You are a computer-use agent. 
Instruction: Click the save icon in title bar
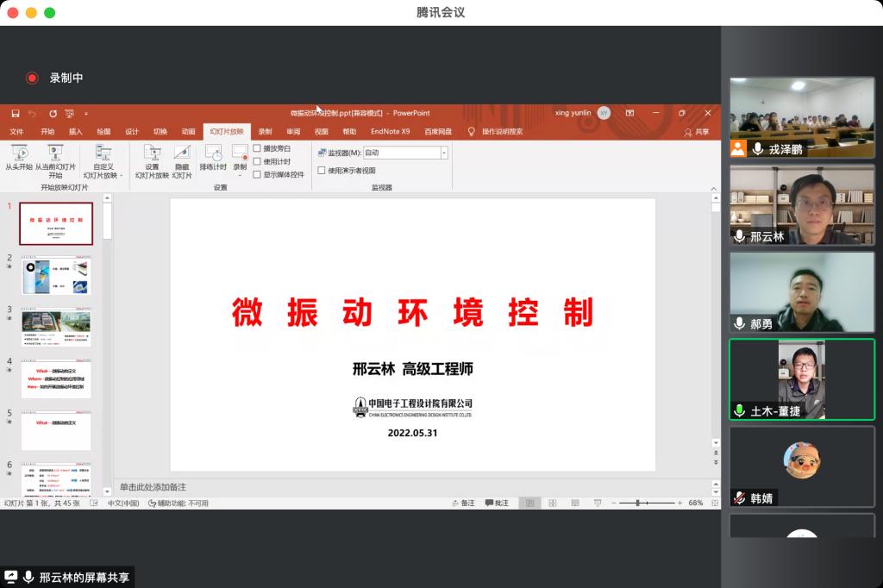[x=16, y=113]
